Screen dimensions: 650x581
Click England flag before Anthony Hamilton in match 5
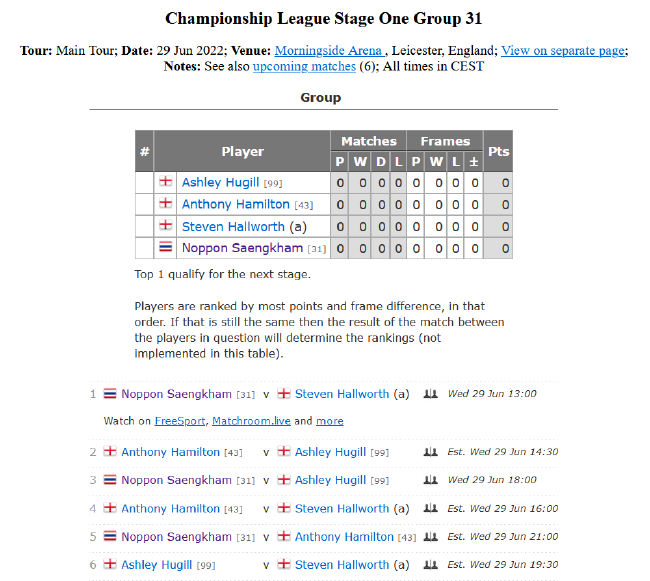point(284,536)
